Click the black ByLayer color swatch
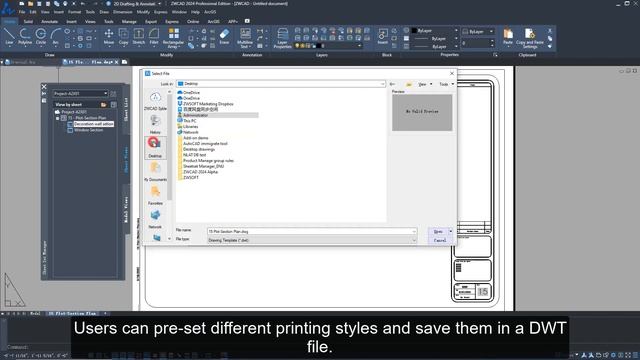Screen dimensions: 640x360 pyautogui.click(x=414, y=31)
